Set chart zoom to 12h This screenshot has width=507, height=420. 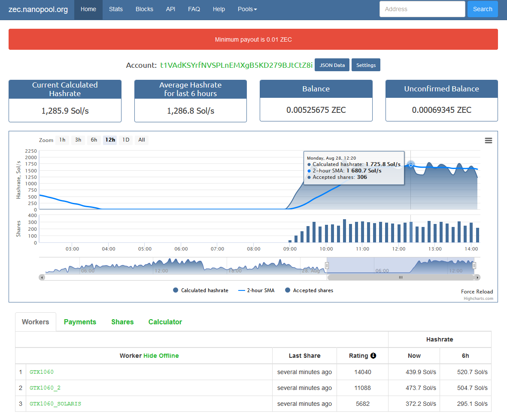[x=110, y=140]
